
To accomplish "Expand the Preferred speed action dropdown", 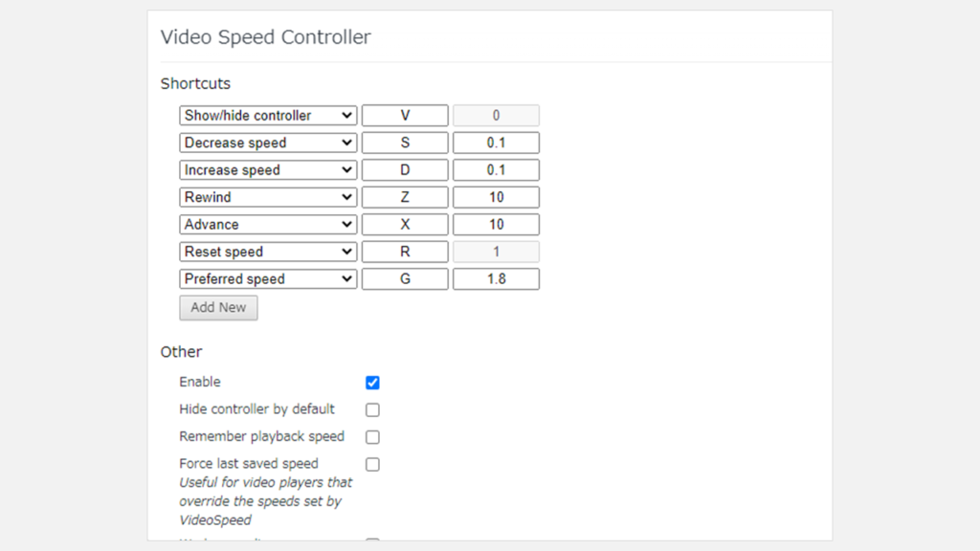I will click(268, 279).
